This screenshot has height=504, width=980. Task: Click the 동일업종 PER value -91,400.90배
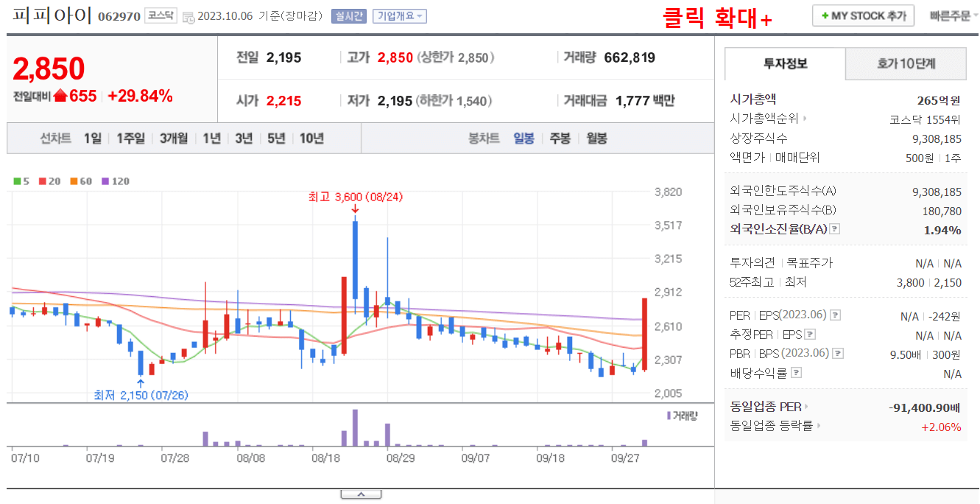pyautogui.click(x=925, y=407)
